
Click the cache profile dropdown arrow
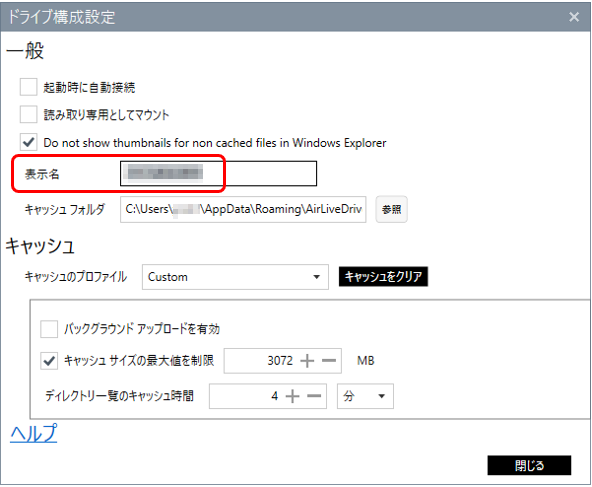pos(316,277)
